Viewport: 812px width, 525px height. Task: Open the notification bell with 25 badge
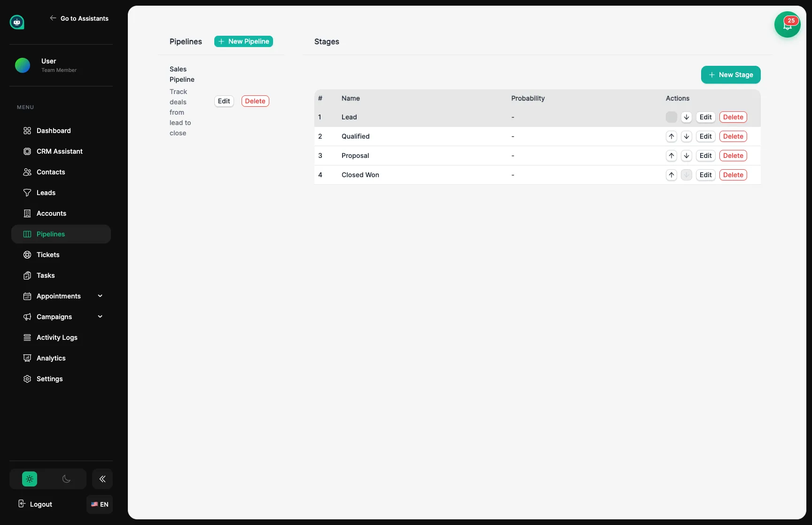point(788,24)
